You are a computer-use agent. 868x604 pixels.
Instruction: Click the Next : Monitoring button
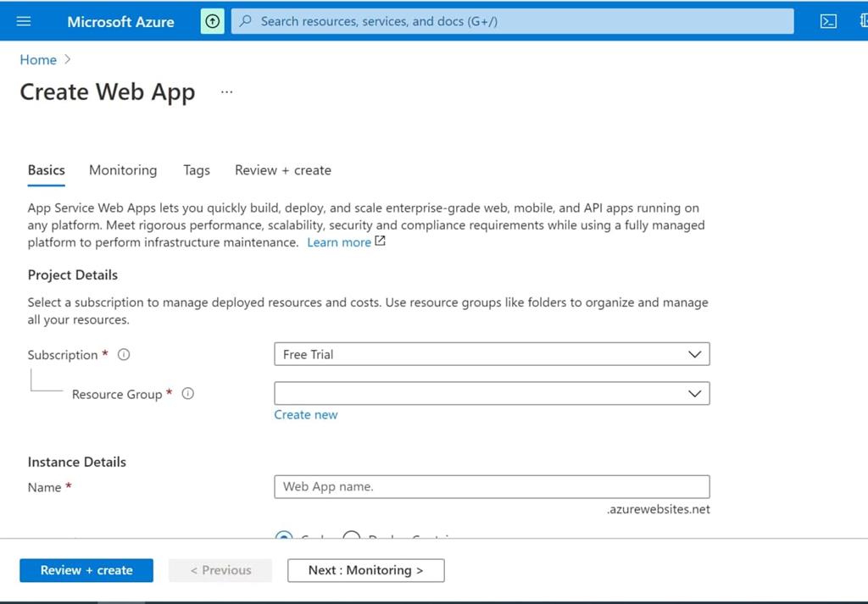coord(365,570)
